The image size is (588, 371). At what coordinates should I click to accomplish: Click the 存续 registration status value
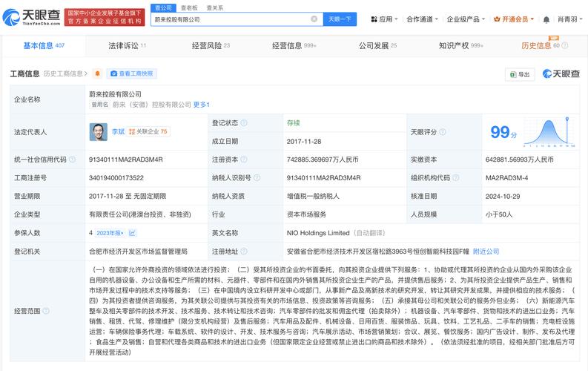pyautogui.click(x=293, y=123)
